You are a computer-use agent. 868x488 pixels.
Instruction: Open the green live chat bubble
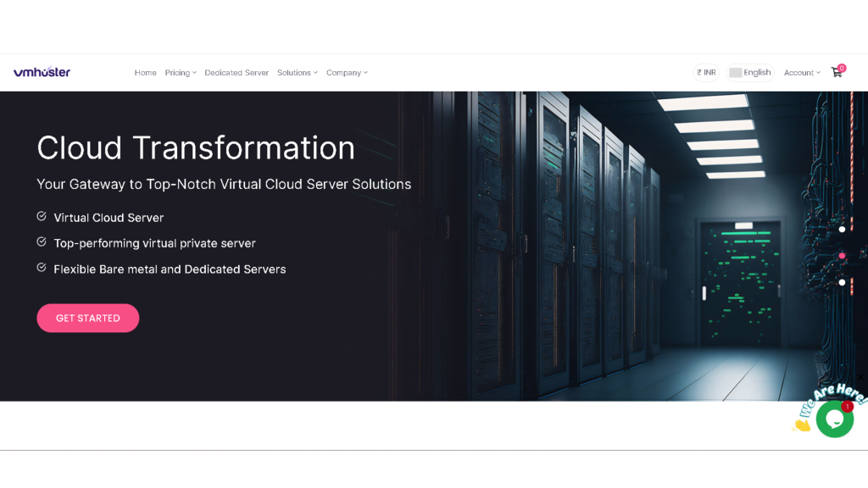[834, 419]
